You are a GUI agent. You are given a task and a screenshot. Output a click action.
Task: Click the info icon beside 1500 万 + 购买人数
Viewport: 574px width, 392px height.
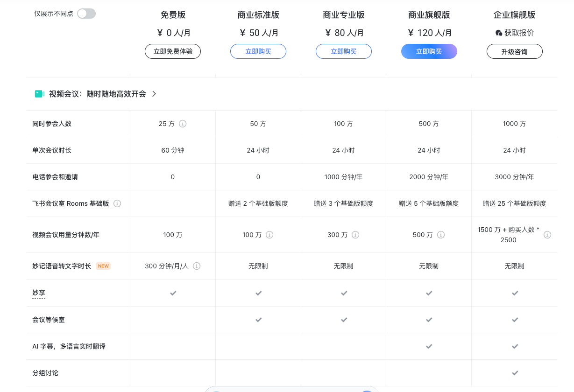547,235
